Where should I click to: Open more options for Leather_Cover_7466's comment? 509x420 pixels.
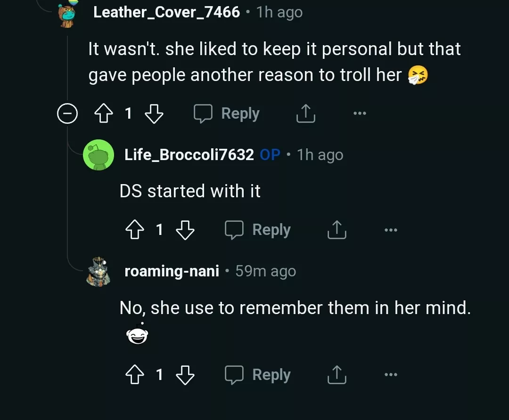point(360,113)
